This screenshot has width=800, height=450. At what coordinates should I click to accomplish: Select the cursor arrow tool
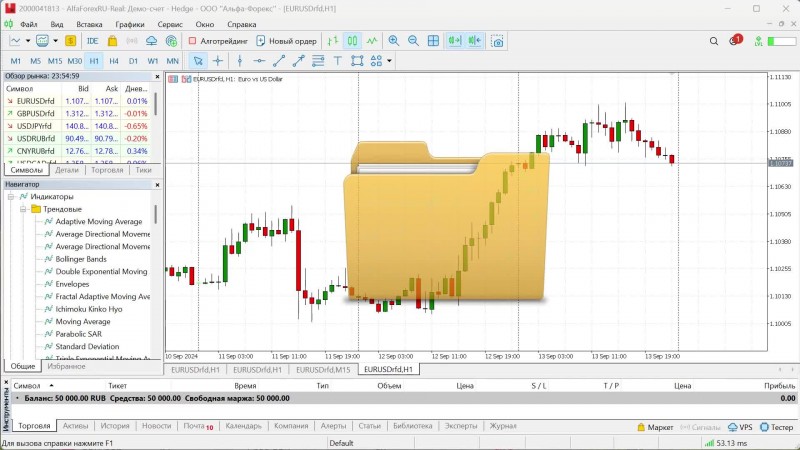pos(198,61)
